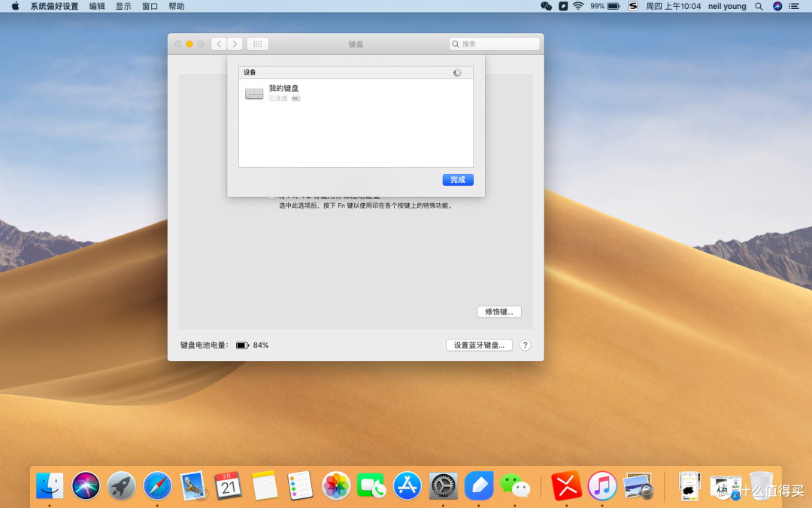
Task: Click the 设备 column header
Action: pos(356,72)
